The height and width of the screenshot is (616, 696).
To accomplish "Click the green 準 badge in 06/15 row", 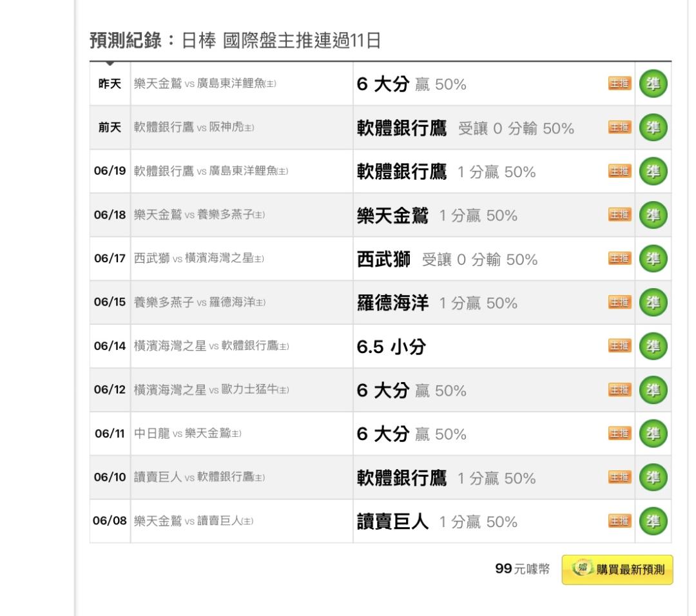I will [x=653, y=303].
